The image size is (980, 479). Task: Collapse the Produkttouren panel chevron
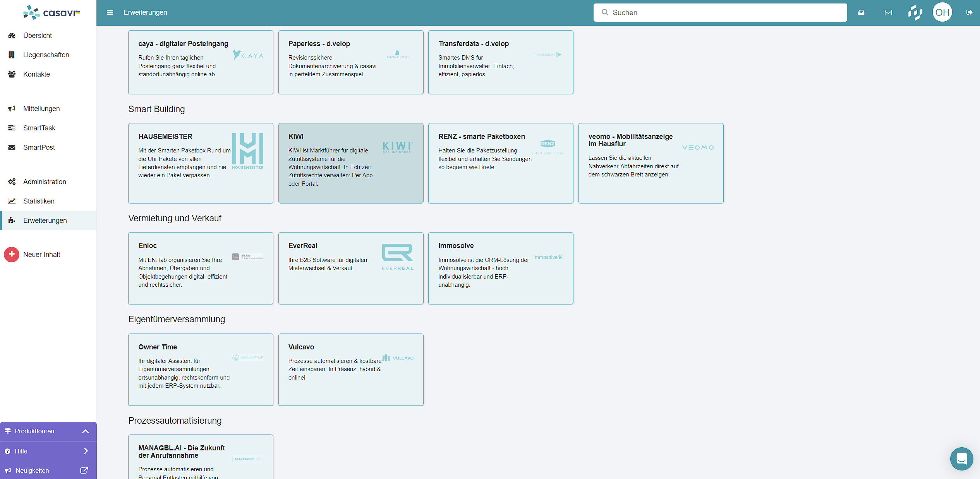tap(86, 431)
